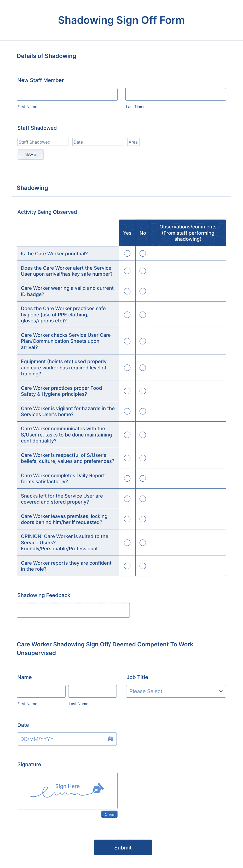Mark Yes for 'Care Worker practices proper Food Safety'
The image size is (243, 868).
point(127,391)
